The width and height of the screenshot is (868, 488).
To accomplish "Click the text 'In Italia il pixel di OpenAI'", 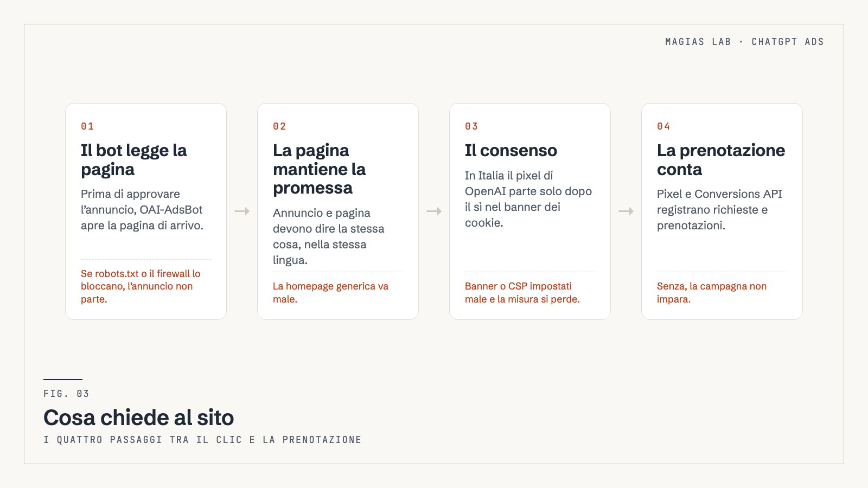I will (x=509, y=183).
